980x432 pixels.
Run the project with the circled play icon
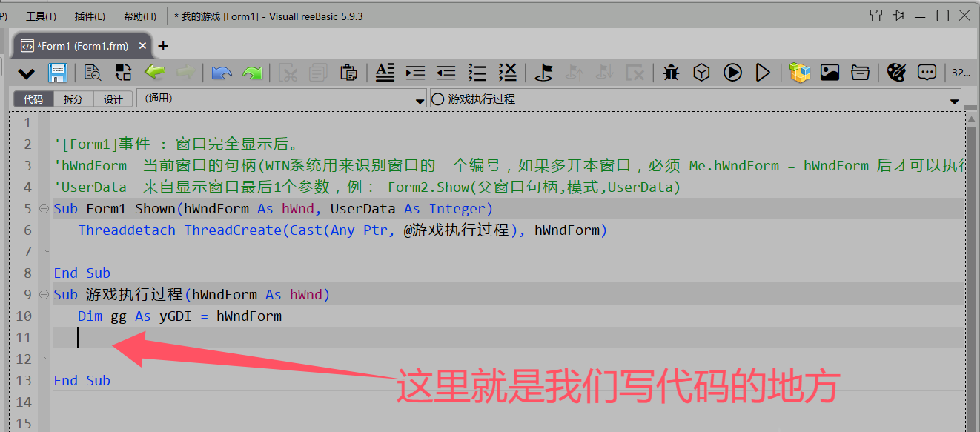732,73
